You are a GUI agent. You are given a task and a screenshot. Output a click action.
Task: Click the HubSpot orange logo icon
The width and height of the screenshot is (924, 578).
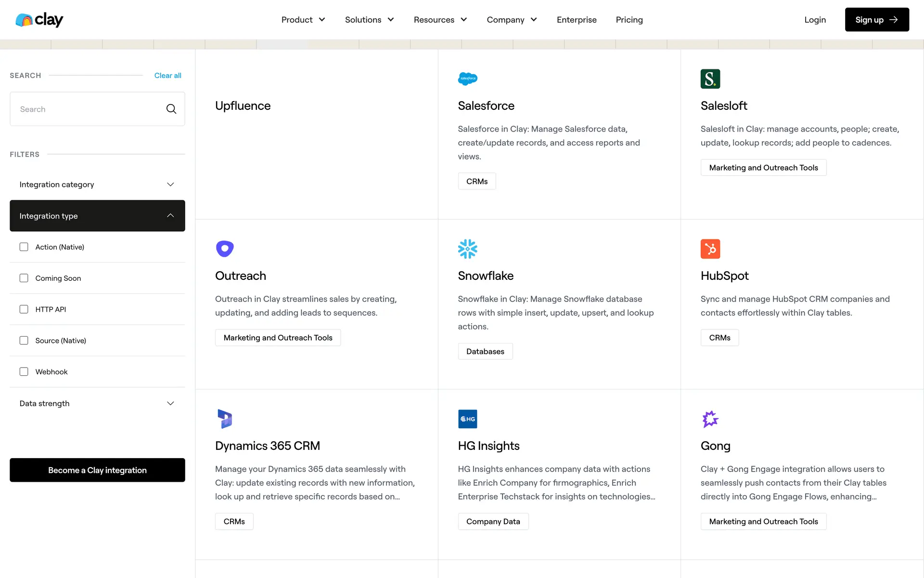click(710, 249)
